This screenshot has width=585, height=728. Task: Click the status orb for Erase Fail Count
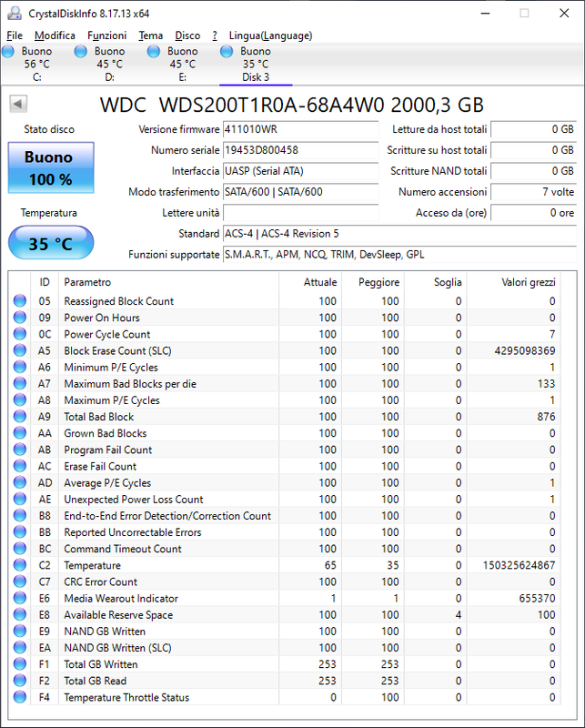coord(20,466)
